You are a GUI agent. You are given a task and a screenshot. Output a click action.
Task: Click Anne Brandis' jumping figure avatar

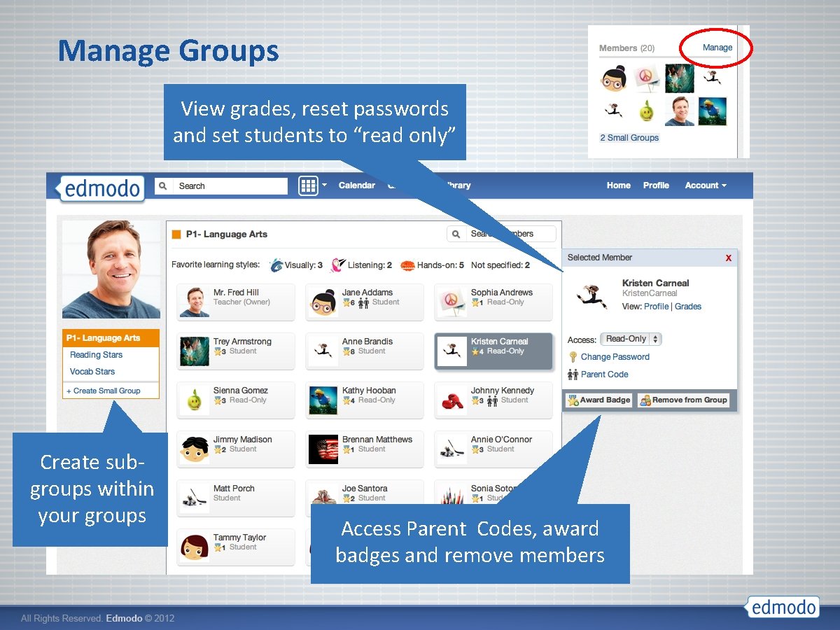coord(323,351)
